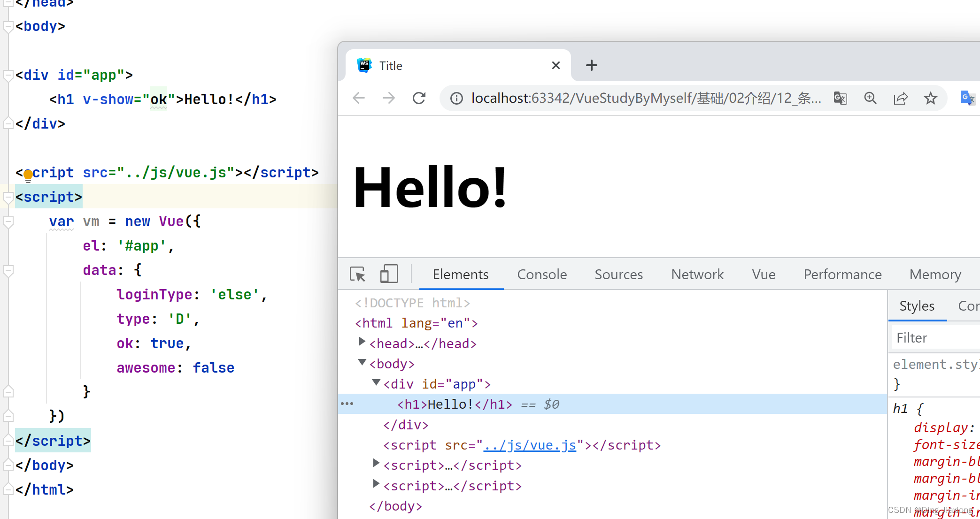This screenshot has width=980, height=519.
Task: Expand the first collapsed script node
Action: [x=376, y=463]
